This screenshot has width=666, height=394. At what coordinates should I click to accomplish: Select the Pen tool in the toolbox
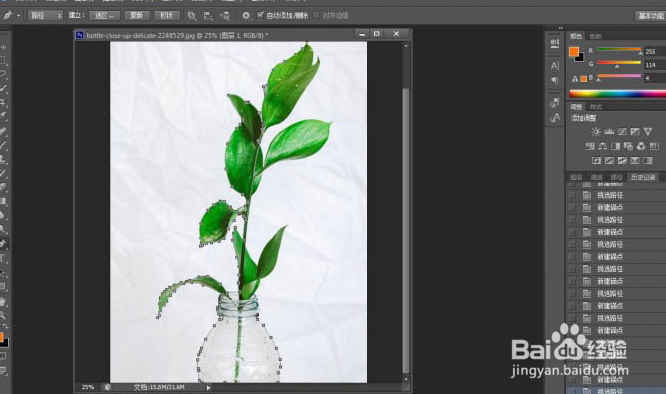tap(3, 244)
